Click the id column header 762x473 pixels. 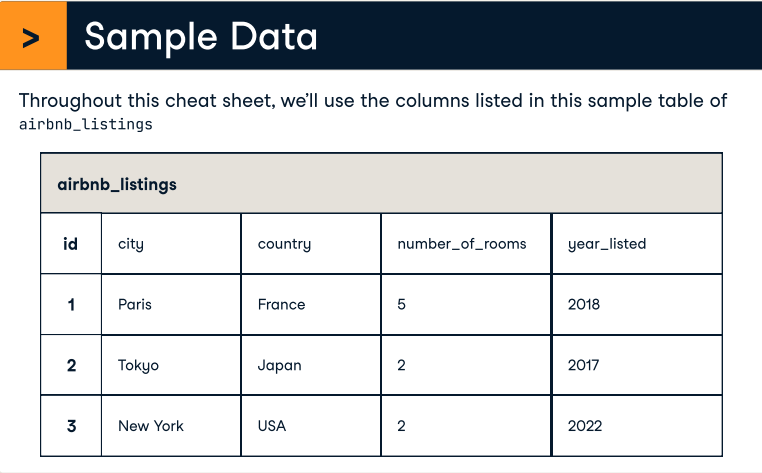[71, 244]
